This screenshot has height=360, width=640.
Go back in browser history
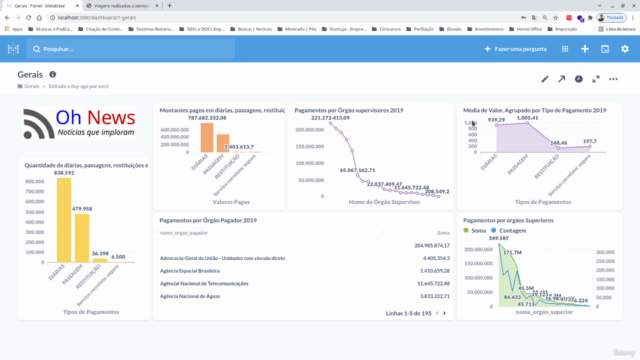7,18
